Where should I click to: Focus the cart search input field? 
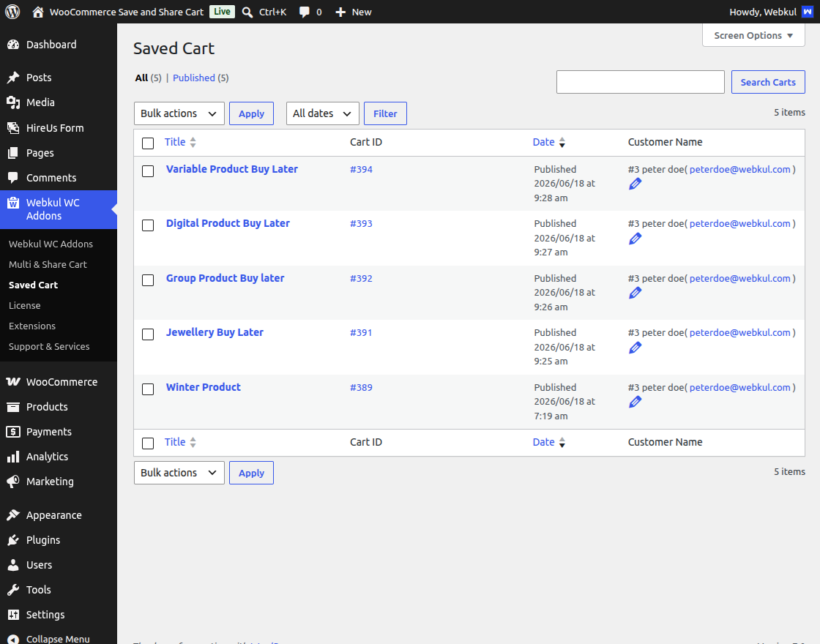pyautogui.click(x=640, y=82)
